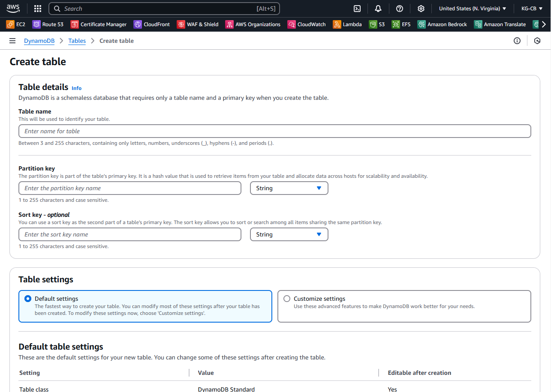Open the notifications bell
This screenshot has width=551, height=392.
(x=378, y=9)
